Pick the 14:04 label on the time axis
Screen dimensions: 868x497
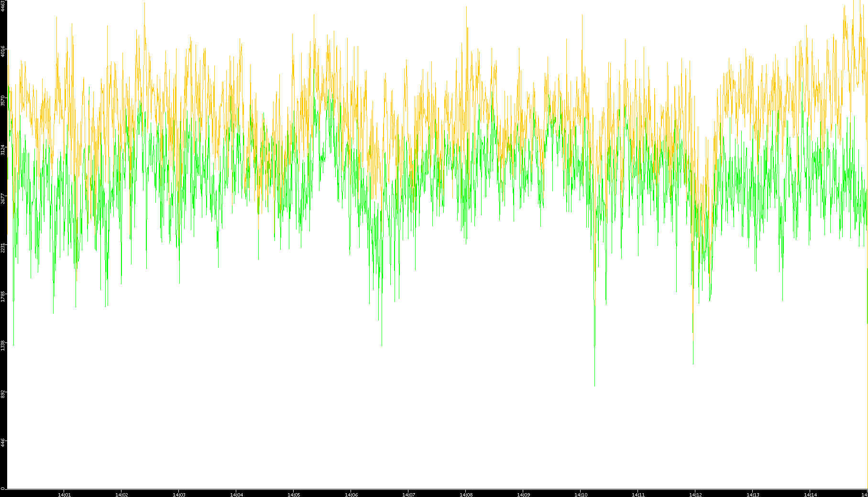coord(236,495)
